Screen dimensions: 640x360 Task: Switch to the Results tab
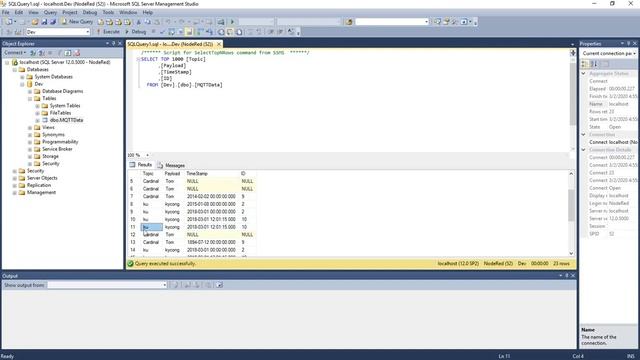(141, 165)
